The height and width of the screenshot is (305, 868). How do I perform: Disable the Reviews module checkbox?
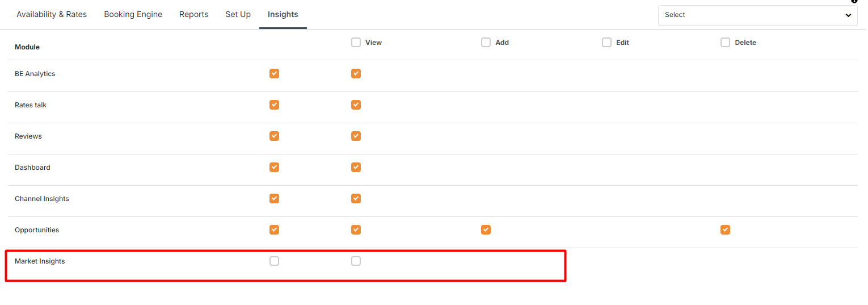coord(275,136)
